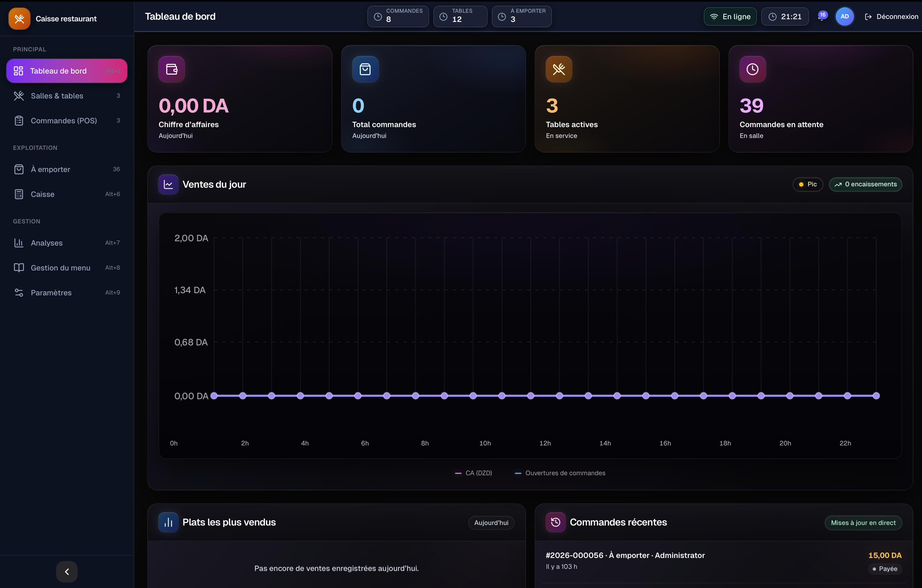Click the first chart data point on the 0,00 DA line
Screen dimensions: 922x588
214,396
